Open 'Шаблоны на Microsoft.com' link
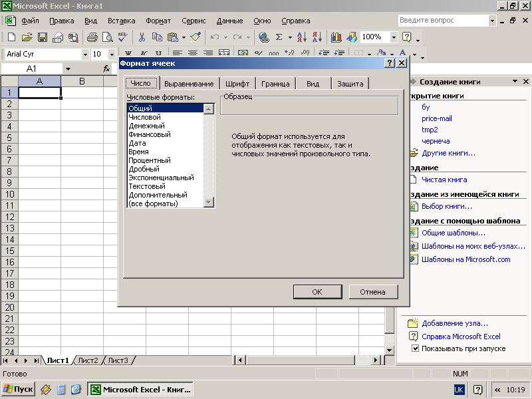 tap(466, 259)
